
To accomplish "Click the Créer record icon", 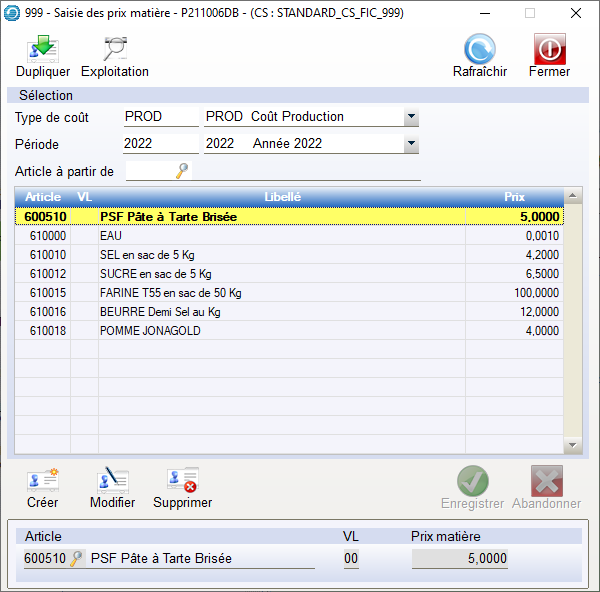I will click(x=42, y=481).
